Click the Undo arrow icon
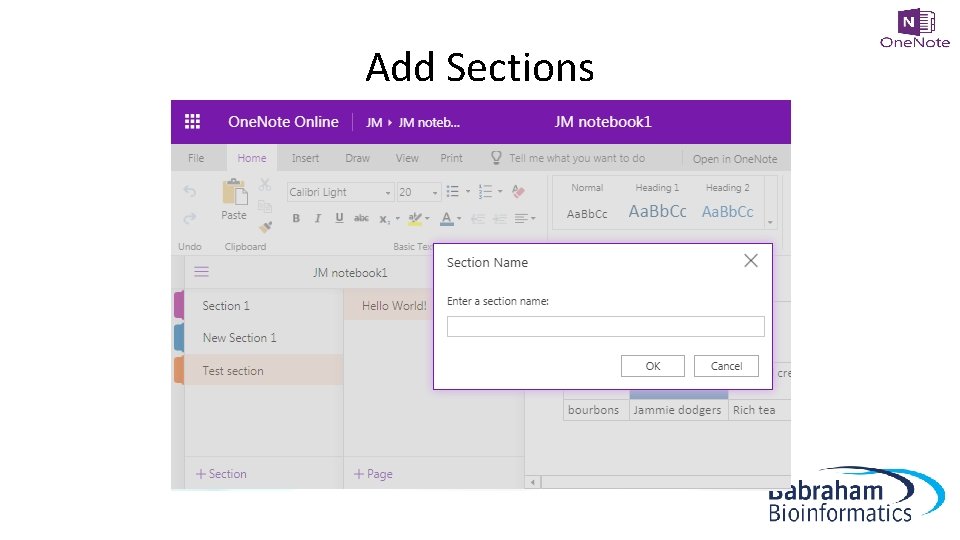The image size is (960, 540). pyautogui.click(x=190, y=192)
